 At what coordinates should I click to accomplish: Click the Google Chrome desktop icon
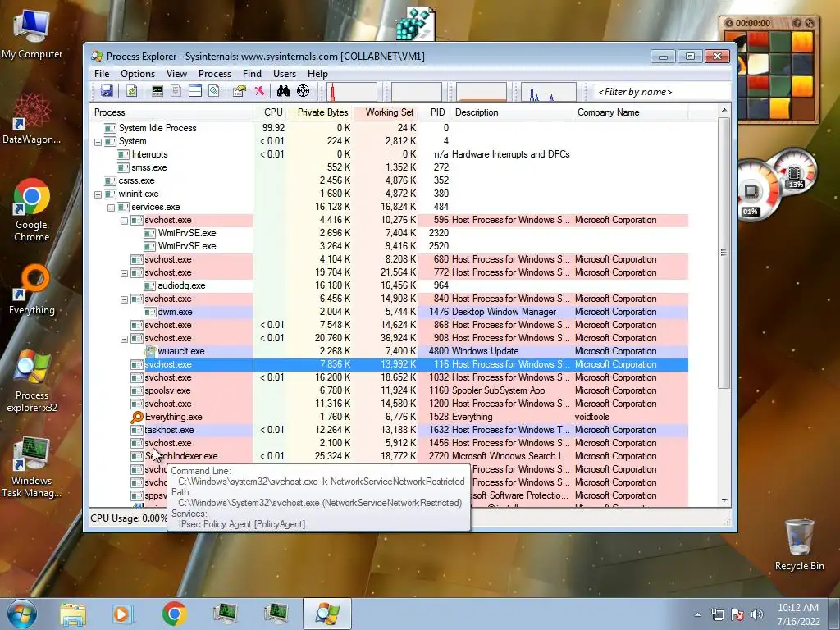tap(31, 210)
